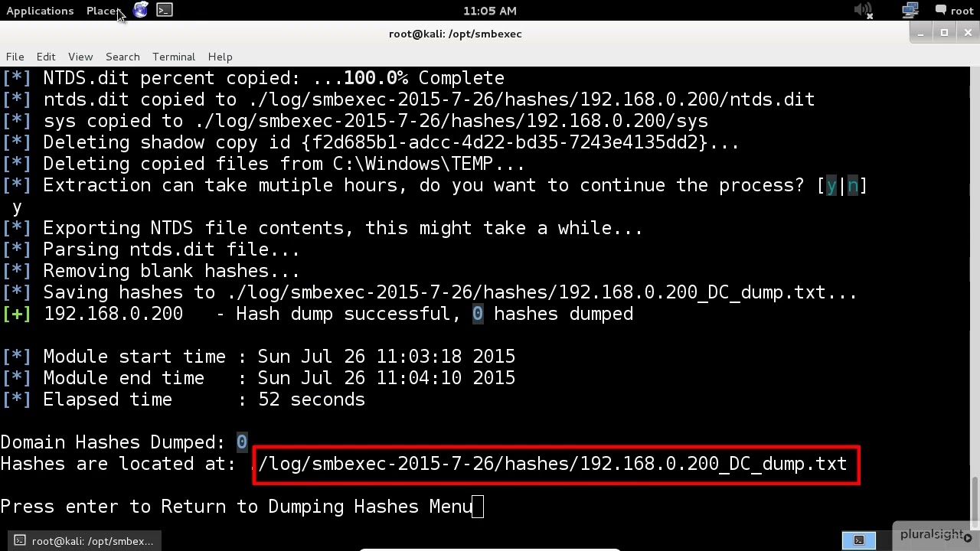Open the Help menu
This screenshot has width=980, height=551.
tap(220, 57)
